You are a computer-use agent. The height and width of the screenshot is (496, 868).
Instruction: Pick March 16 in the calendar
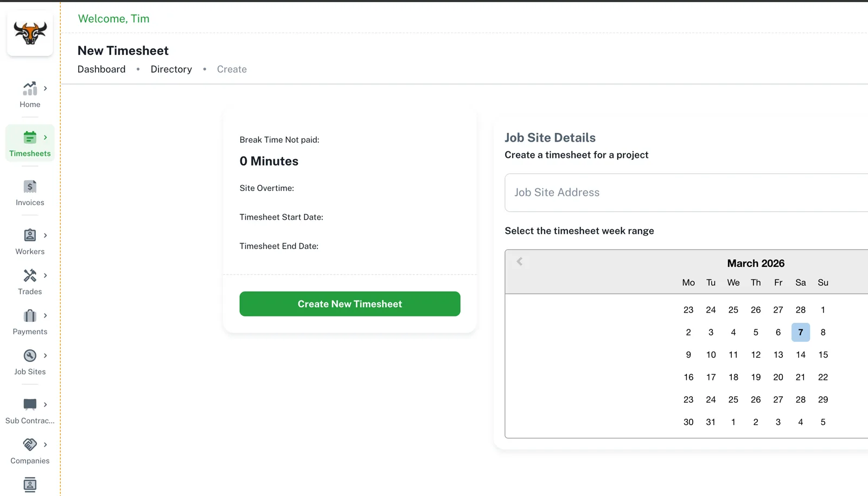click(x=688, y=377)
